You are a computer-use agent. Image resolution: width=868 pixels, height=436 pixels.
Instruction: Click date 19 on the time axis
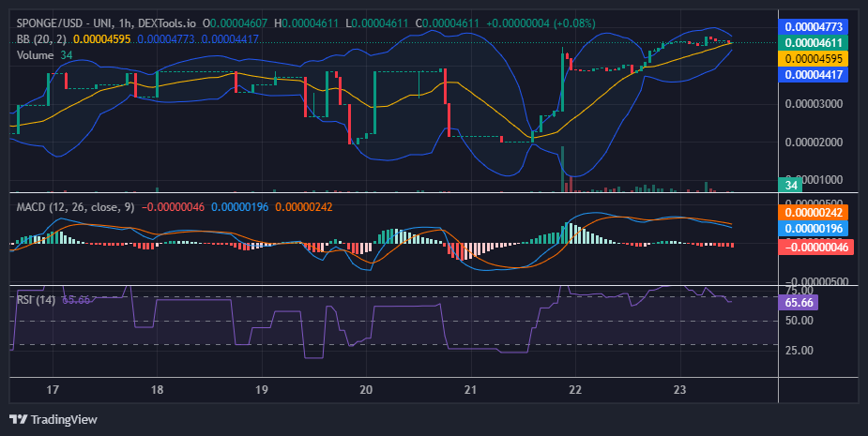[261, 389]
